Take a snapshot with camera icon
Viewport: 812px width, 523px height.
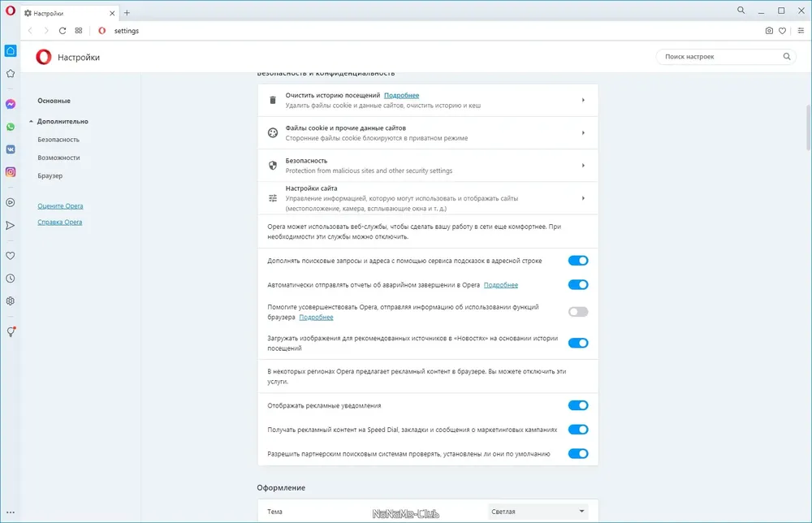[x=769, y=31]
